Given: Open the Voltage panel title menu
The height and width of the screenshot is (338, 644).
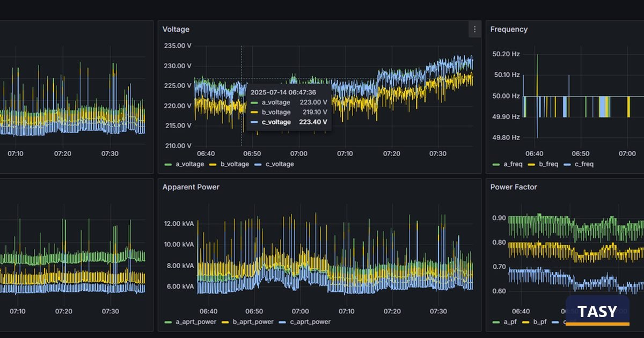Looking at the screenshot, I should pos(176,30).
